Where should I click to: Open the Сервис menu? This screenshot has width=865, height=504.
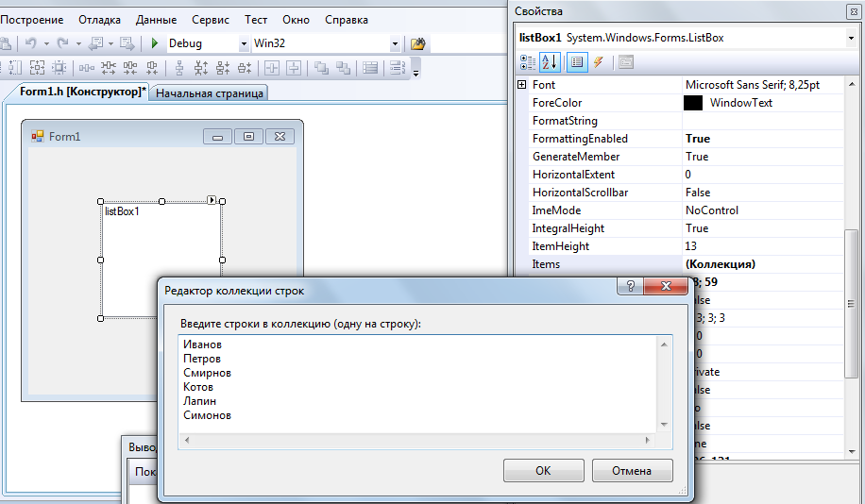(211, 20)
